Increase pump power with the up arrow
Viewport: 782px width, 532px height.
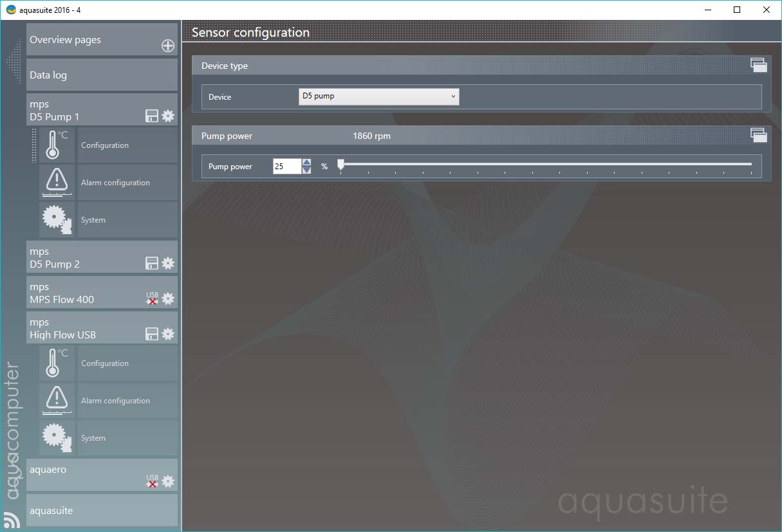tap(307, 163)
